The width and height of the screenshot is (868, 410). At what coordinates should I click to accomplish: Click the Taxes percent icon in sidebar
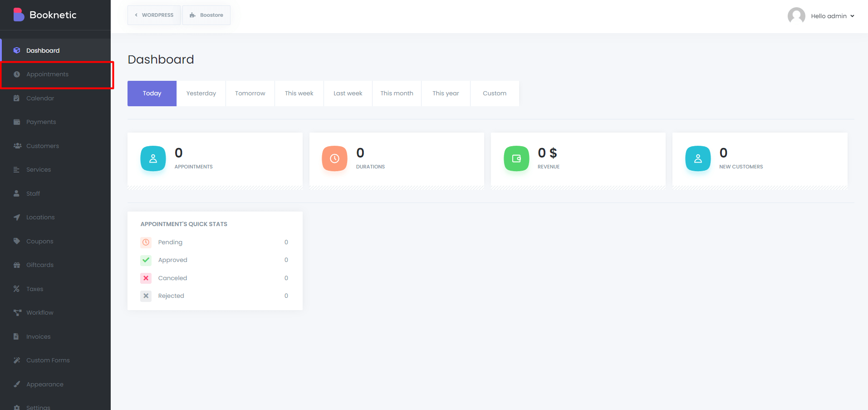click(x=17, y=289)
